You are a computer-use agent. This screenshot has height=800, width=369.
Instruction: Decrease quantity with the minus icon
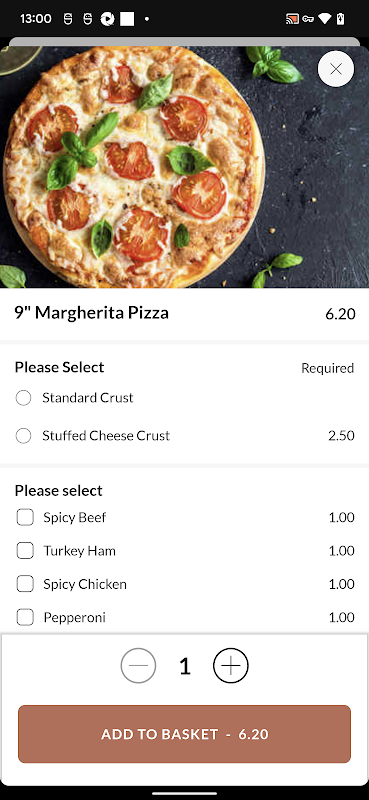coord(138,666)
